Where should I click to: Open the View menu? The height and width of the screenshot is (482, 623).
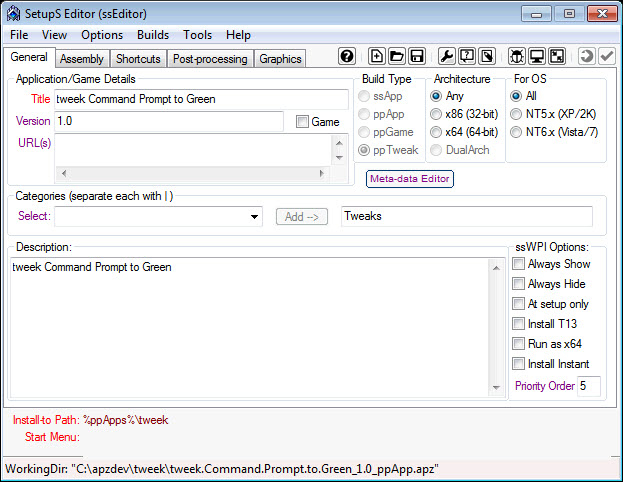[54, 35]
